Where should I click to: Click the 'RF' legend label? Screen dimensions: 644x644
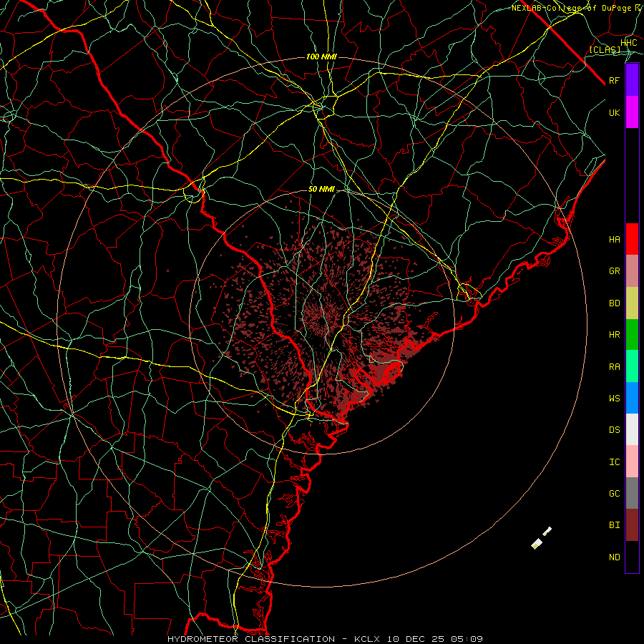tap(614, 80)
